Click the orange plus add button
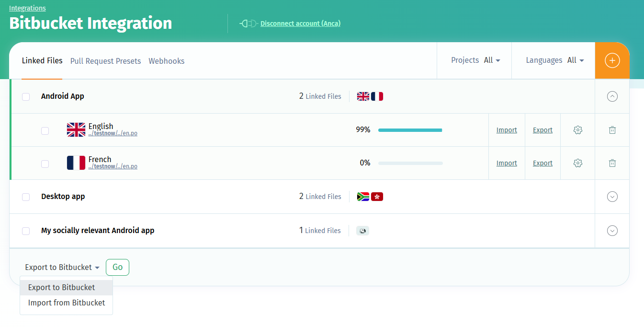Screen dimensions: 644x328 pos(612,60)
